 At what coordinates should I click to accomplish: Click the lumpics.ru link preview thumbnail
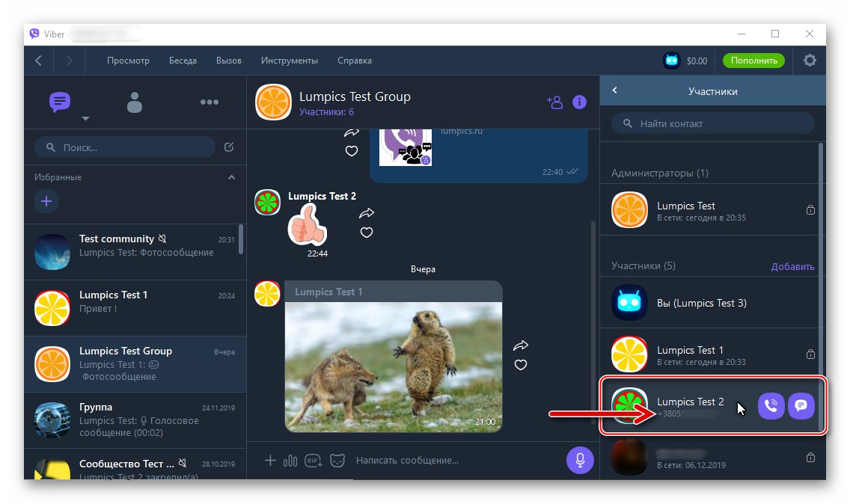click(406, 147)
